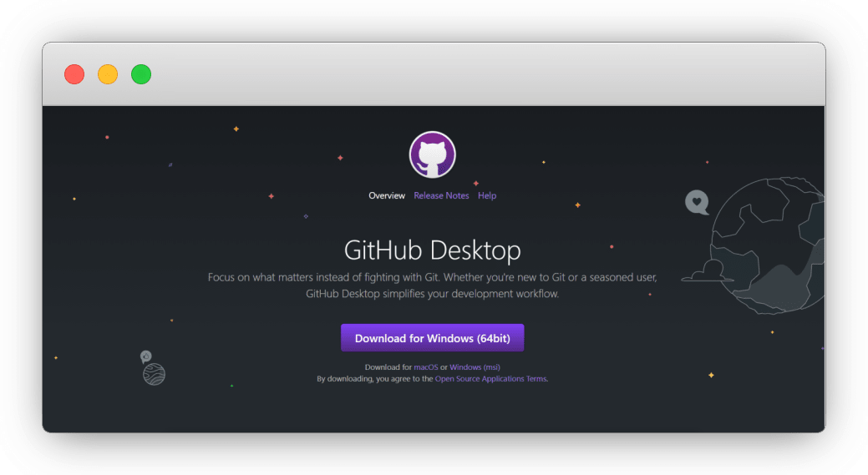This screenshot has height=475, width=868.
Task: Click the GitHub Octocat logo
Action: (x=433, y=154)
